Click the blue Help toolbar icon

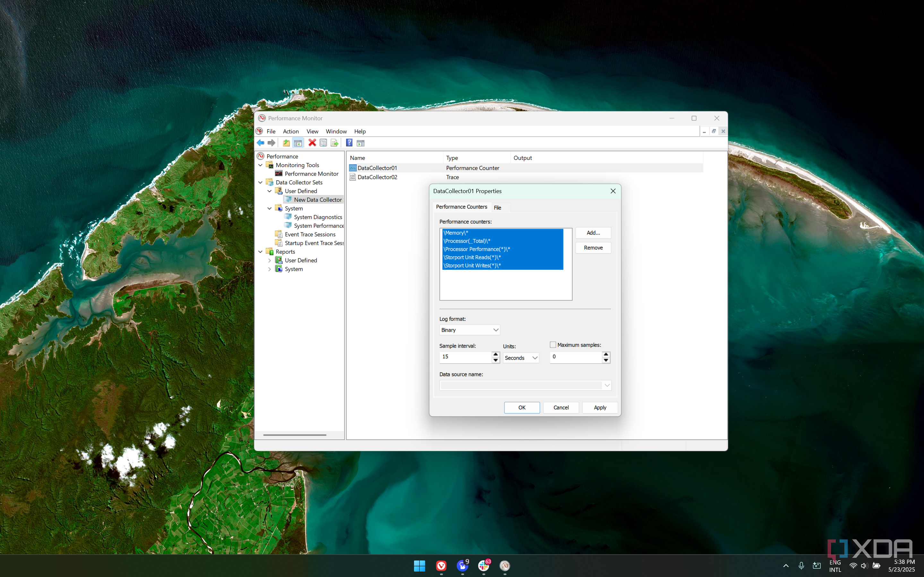pos(349,143)
